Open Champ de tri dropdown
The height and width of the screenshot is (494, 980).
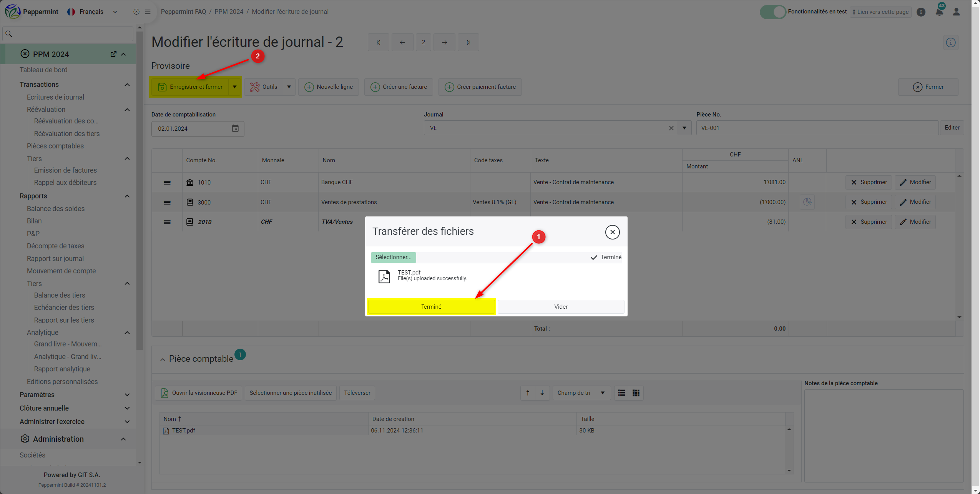581,393
